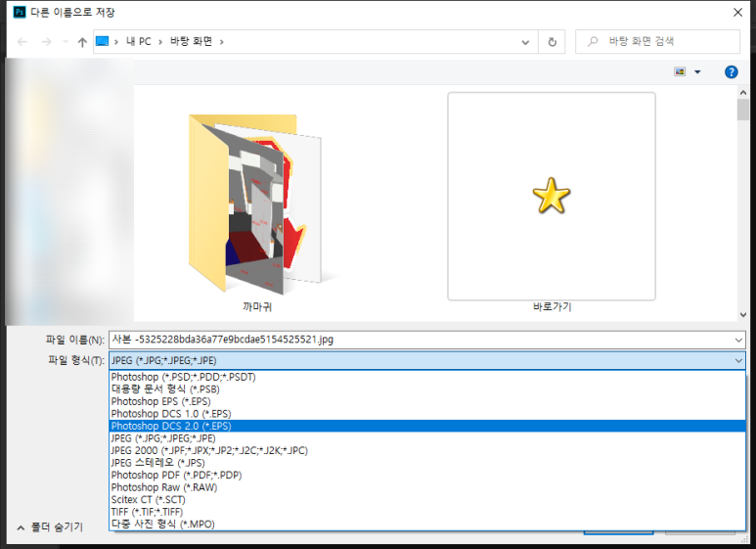
Task: Open help with the blue question mark
Action: (x=731, y=71)
